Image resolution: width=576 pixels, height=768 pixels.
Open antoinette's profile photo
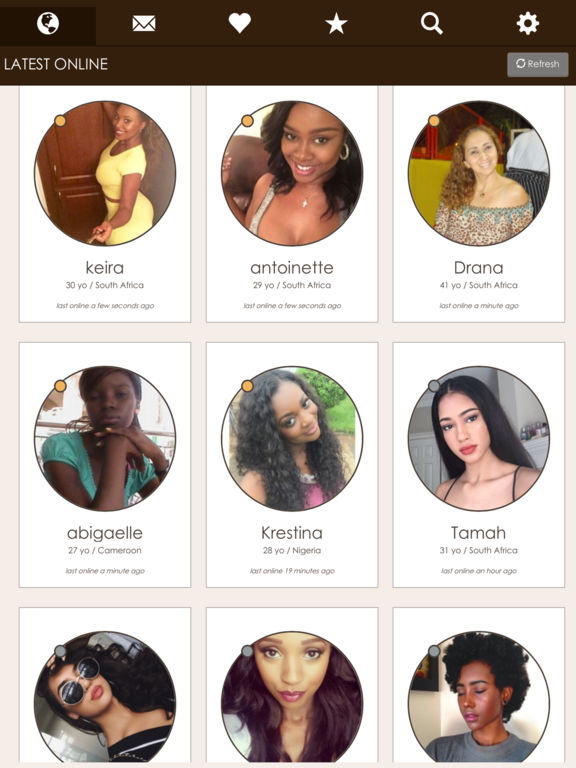click(x=292, y=173)
